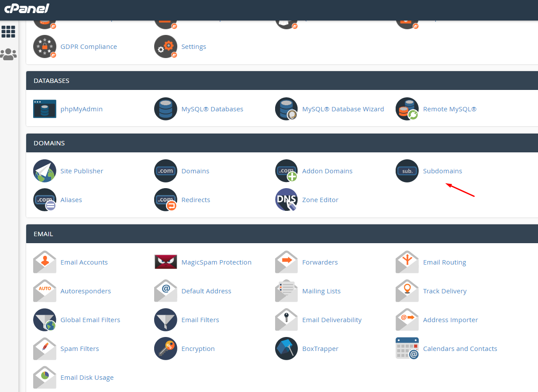The width and height of the screenshot is (538, 392).
Task: Open the MySQL® Database Wizard link
Action: [343, 109]
